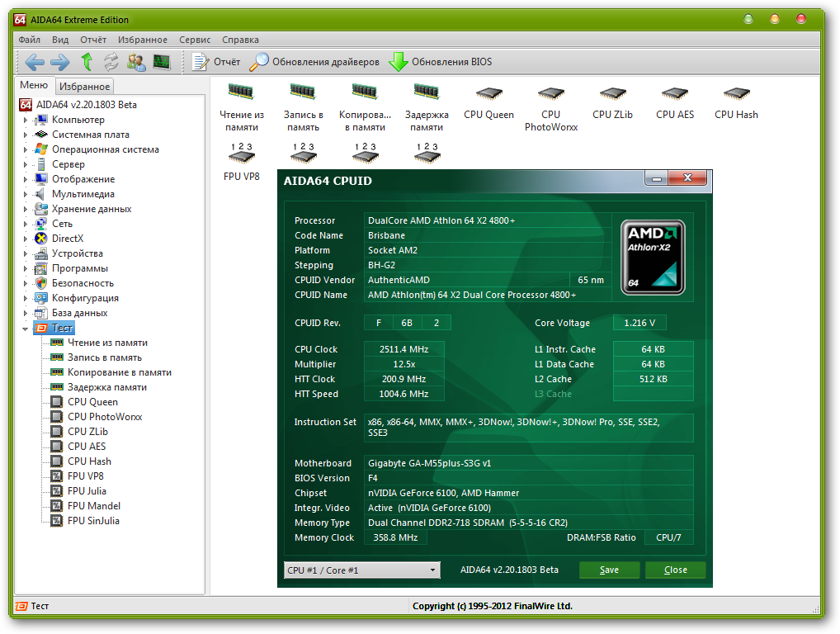Screen dimensions: 840x634
Task: Expand the Компьютер tree node
Action: pos(26,120)
